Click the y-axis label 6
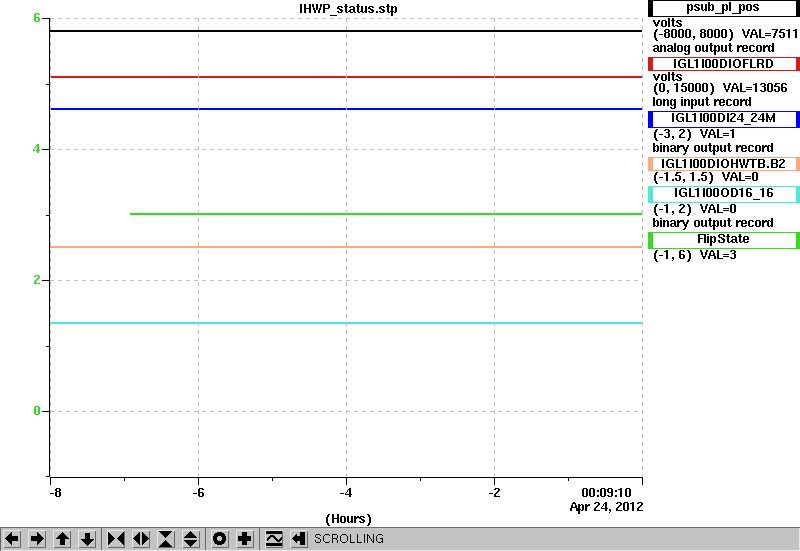This screenshot has width=800, height=551. click(37, 18)
